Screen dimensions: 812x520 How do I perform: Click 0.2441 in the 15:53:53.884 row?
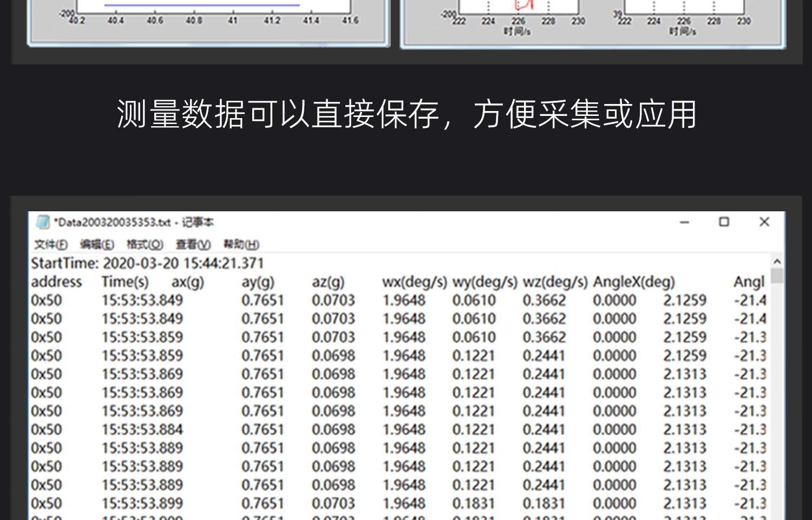[544, 430]
